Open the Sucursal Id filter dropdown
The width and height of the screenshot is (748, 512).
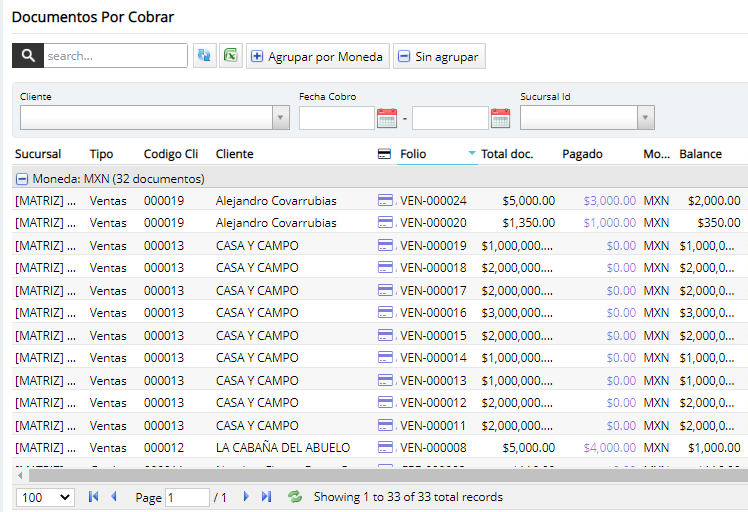click(x=646, y=118)
